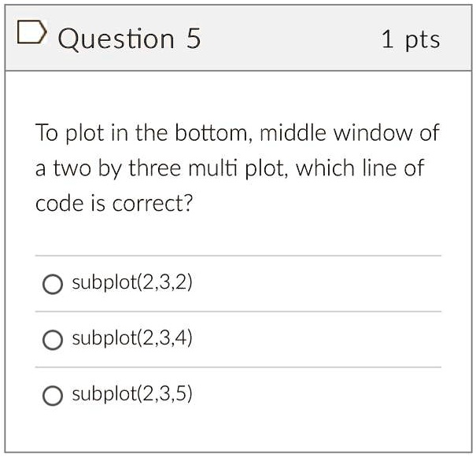Image resolution: width=476 pixels, height=457 pixels.
Task: Select the subplot(2,3,4) radio button
Action: coord(53,340)
